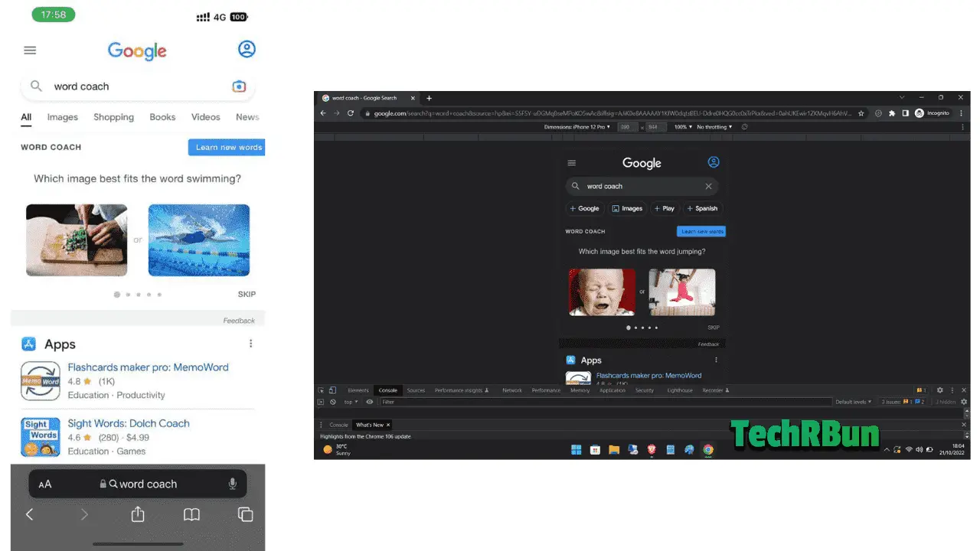Open the top context dropdown in console
This screenshot has width=980, height=551.
(350, 402)
